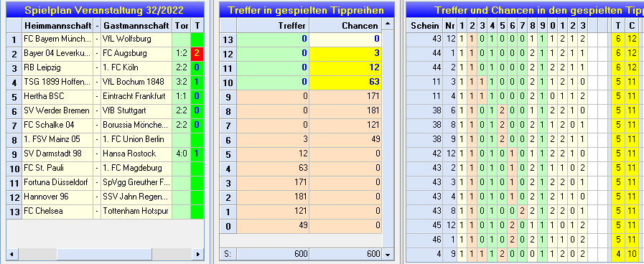Select Tottenham Hotspur cell
Screen dimensions: 644x264
coord(136,212)
